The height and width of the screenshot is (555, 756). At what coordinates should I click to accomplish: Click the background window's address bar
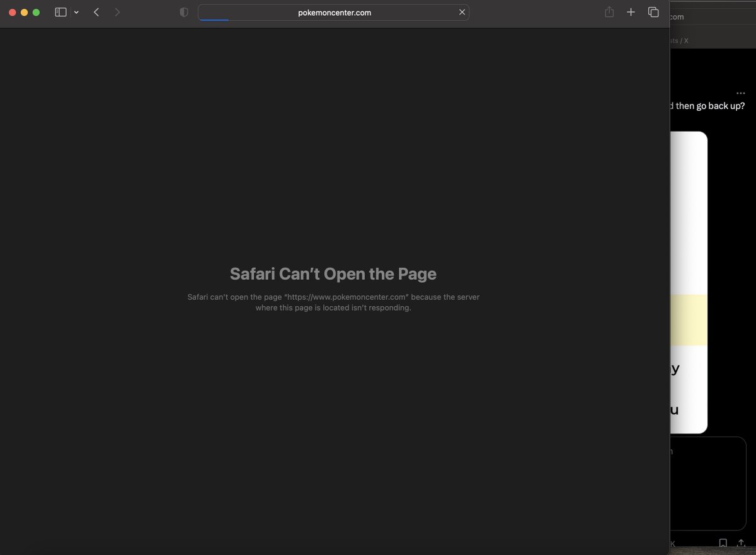(713, 17)
